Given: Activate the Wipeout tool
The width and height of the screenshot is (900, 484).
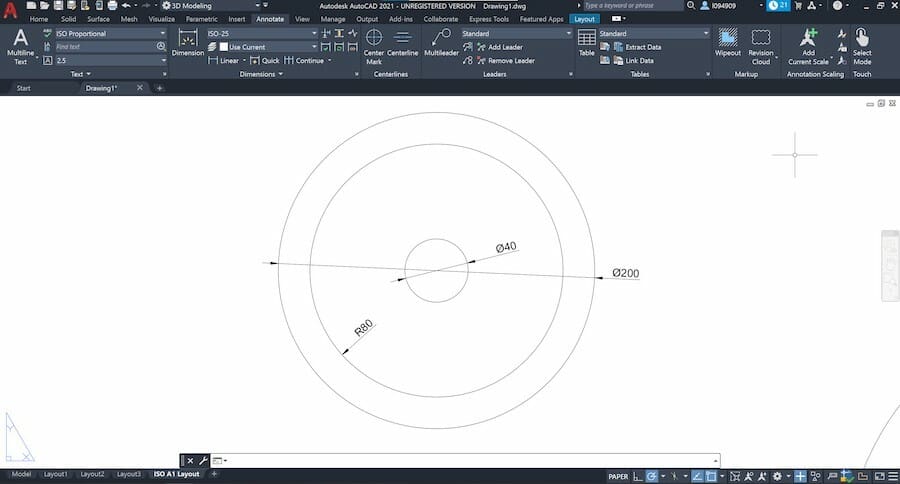Looking at the screenshot, I should 728,42.
